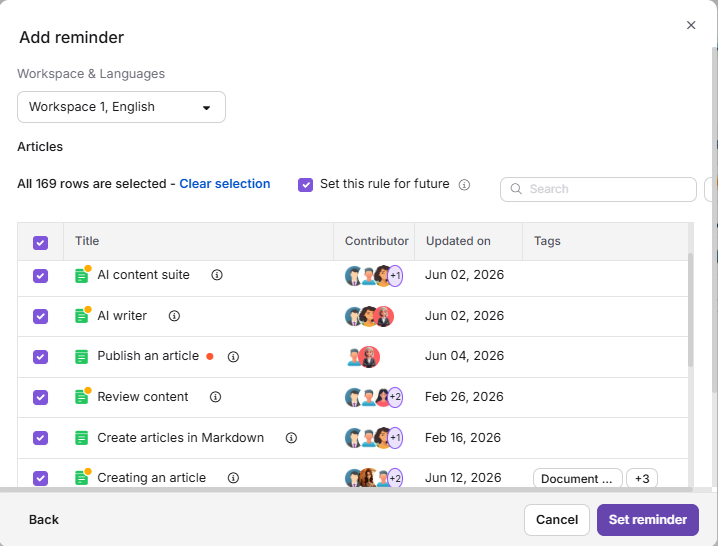Screen dimensions: 718x546
Task: Click the +1 contributors badge on AI content suite
Action: tap(395, 276)
